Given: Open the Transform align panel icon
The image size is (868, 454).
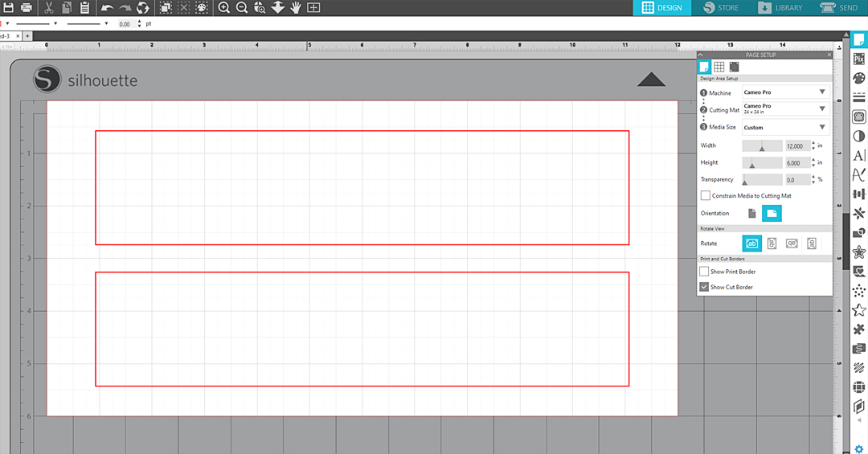Looking at the screenshot, I should [859, 194].
